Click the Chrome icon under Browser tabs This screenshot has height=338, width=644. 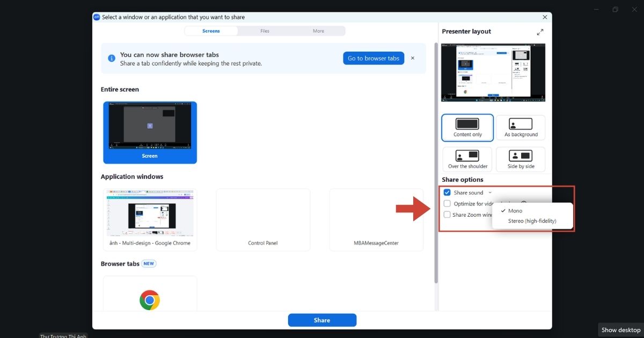tap(150, 300)
